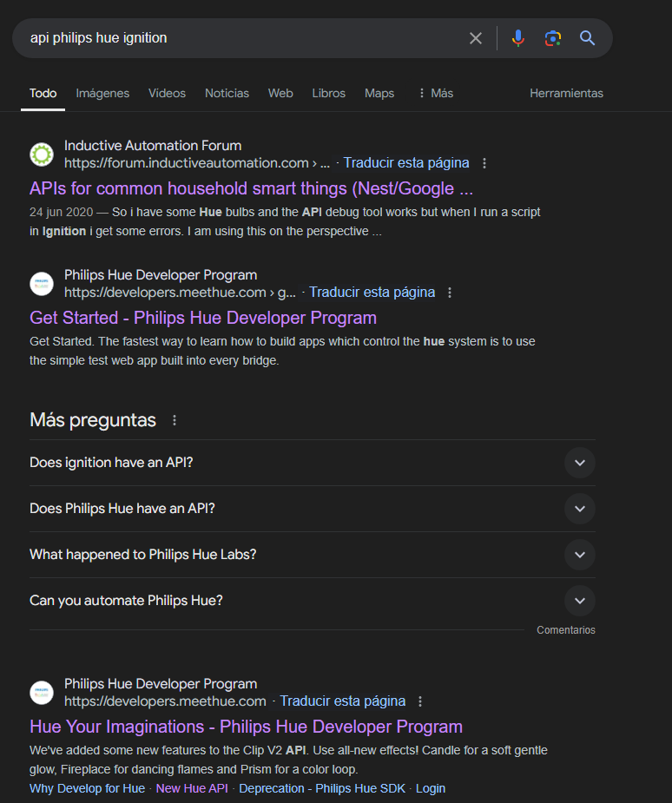Open the Más dropdown in search tabs
672x803 pixels.
click(436, 93)
